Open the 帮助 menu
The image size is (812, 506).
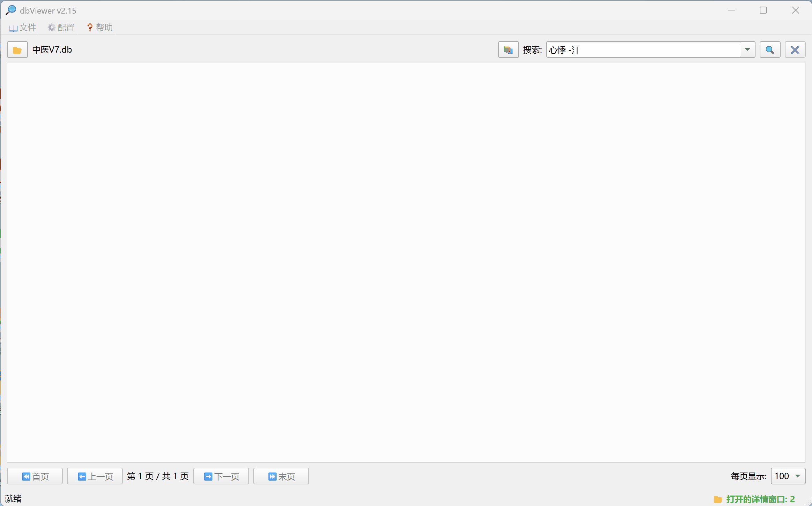point(100,28)
